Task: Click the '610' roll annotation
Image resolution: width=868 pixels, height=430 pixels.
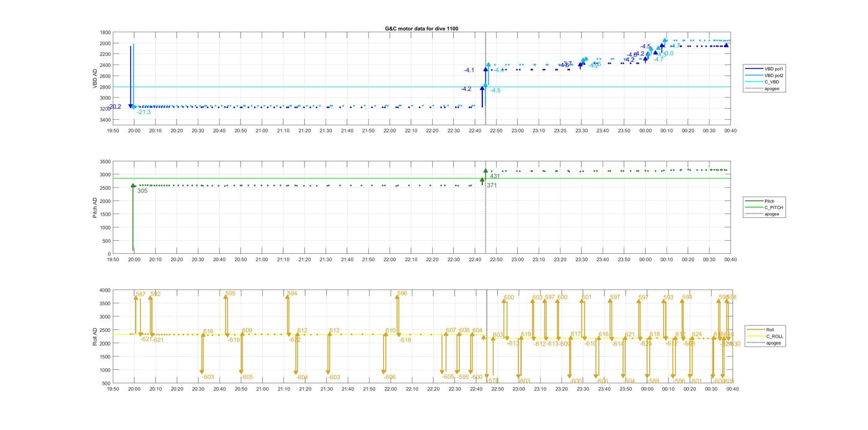Action: tap(391, 331)
